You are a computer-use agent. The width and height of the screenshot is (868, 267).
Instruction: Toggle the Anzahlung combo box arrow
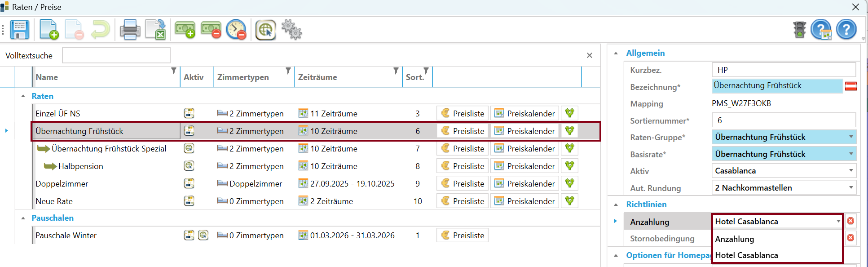[838, 221]
